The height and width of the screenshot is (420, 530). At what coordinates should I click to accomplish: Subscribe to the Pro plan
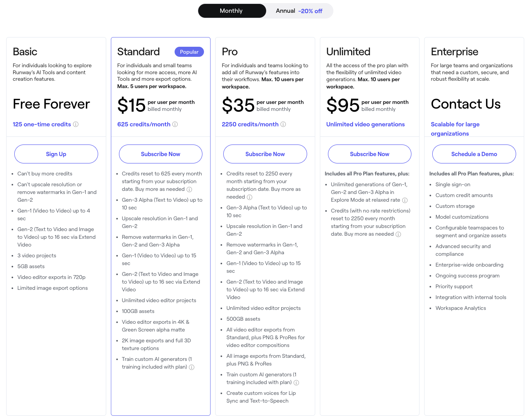[x=265, y=154]
